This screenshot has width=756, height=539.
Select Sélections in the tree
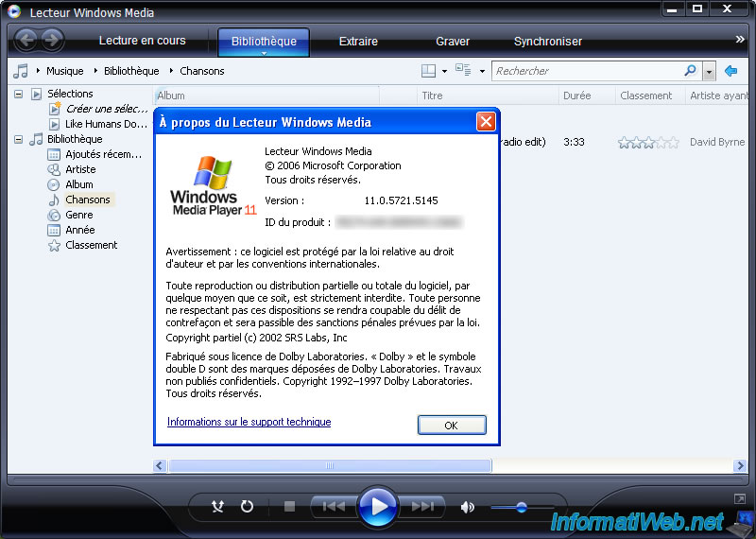pos(70,94)
